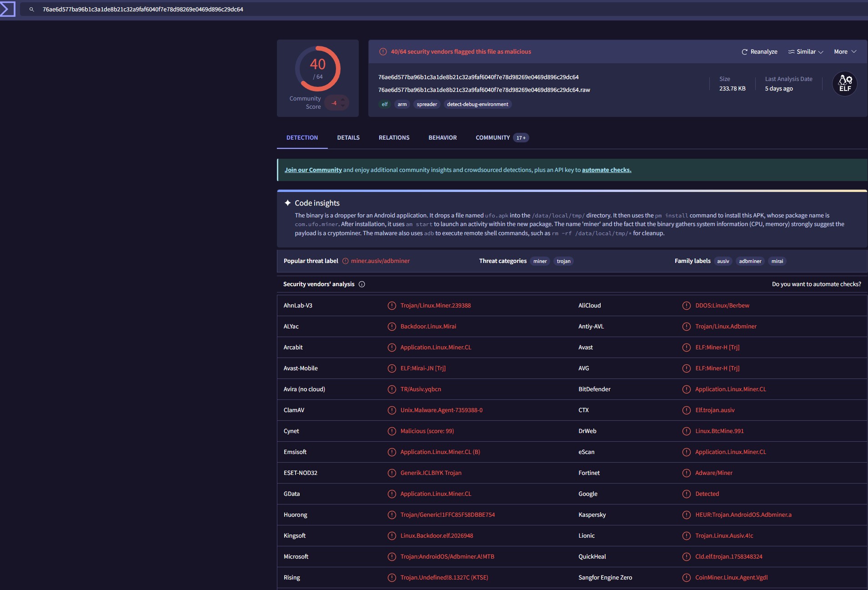Screen dimensions: 868x590
Task: Click the miner.ausiv/adbminer threat label
Action: (x=380, y=261)
